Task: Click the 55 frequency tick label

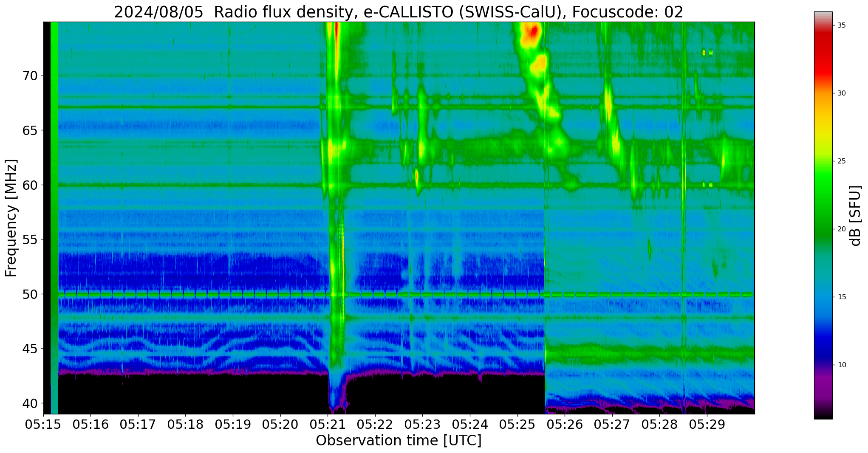Action: pos(30,240)
